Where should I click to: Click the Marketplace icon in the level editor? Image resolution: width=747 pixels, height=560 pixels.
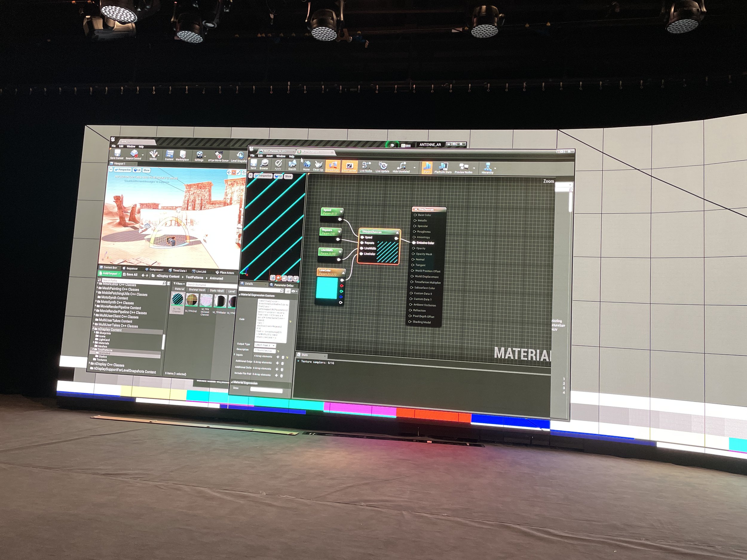coord(182,155)
